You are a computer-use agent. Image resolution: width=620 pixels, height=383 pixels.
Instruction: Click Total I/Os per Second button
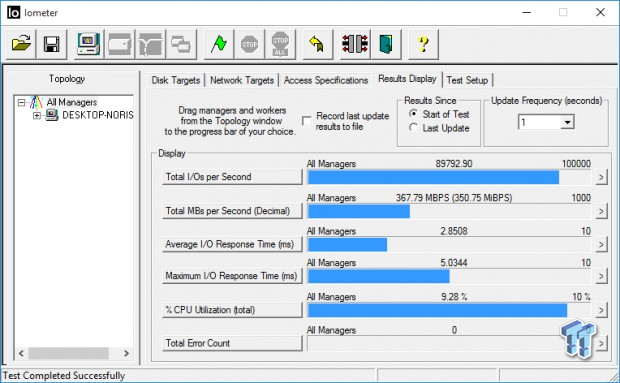[x=232, y=177]
